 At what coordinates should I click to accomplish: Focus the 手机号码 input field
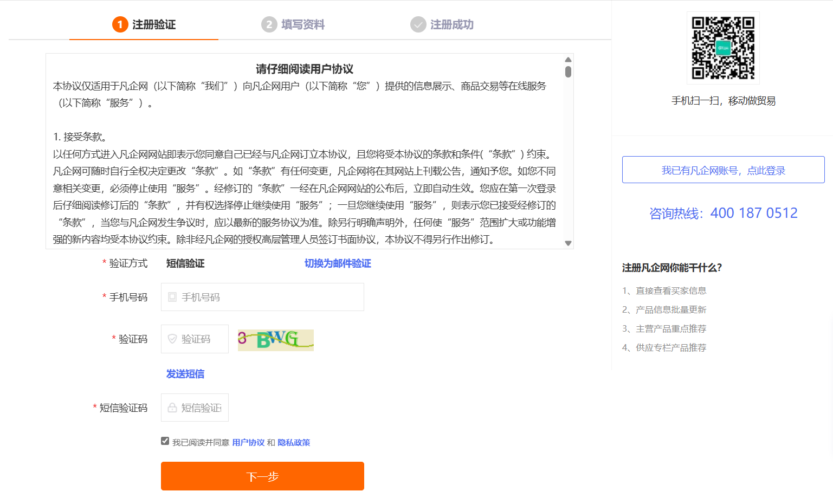click(262, 297)
